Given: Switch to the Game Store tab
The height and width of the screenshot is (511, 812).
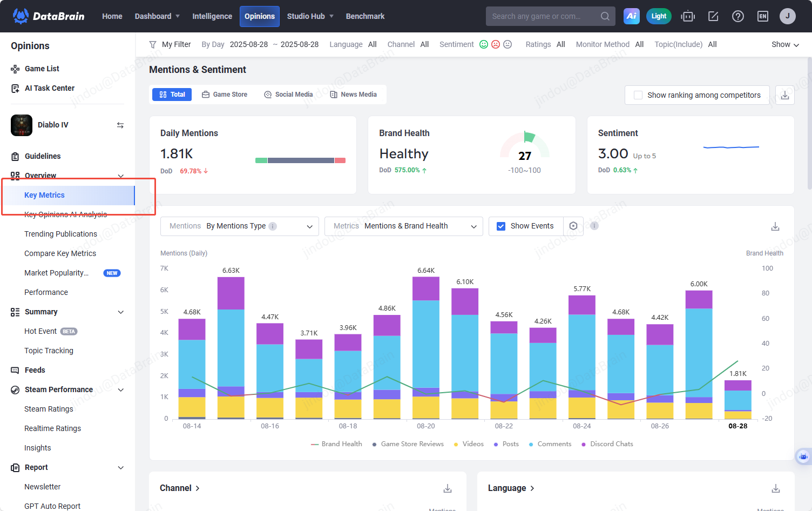Looking at the screenshot, I should click(225, 95).
